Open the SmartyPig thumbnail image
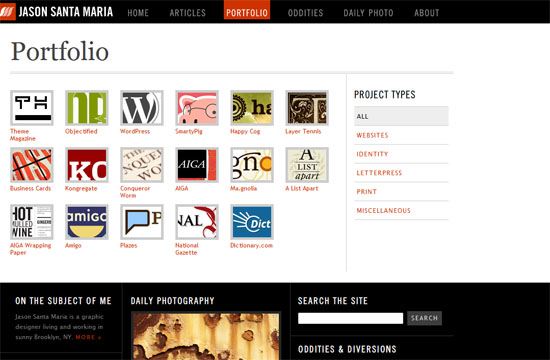 [197, 108]
